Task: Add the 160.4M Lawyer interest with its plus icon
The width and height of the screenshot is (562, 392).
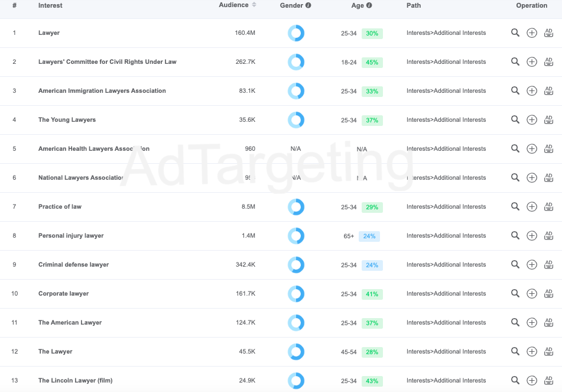Action: (531, 33)
